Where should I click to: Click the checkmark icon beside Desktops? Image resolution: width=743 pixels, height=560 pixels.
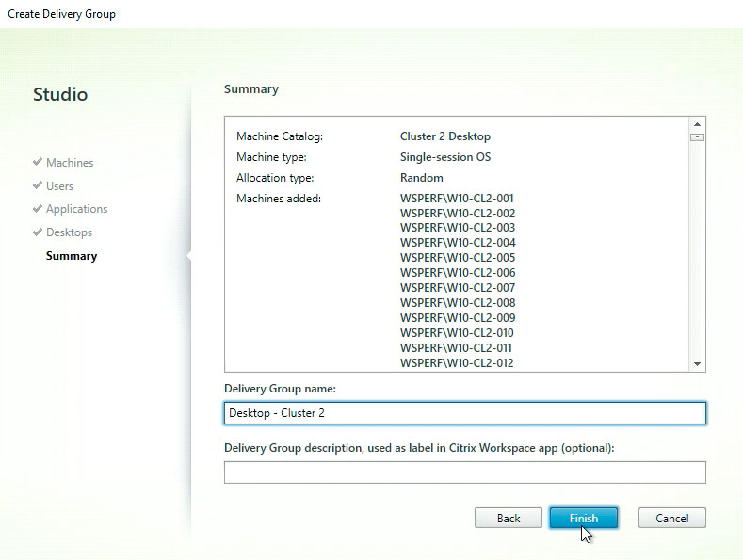[38, 232]
